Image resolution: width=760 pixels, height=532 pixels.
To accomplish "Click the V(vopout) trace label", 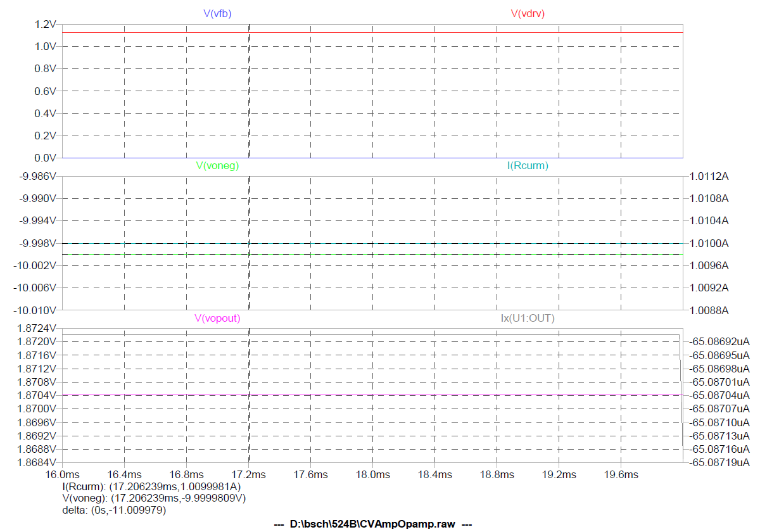I will [x=217, y=319].
